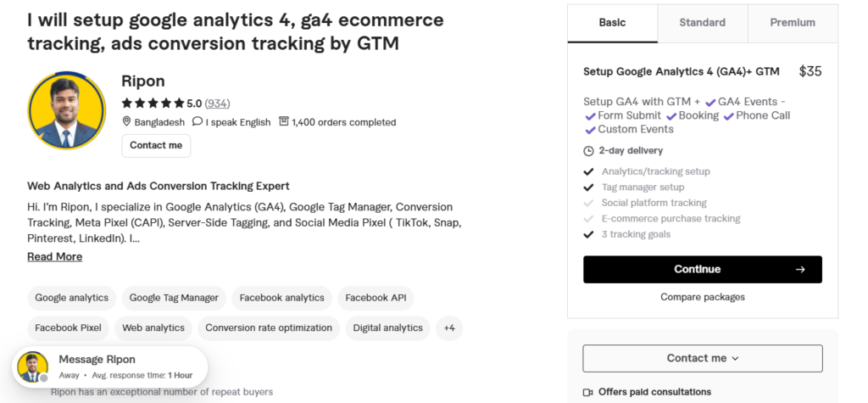Open the Message Ripon chat popup

pyautogui.click(x=110, y=367)
